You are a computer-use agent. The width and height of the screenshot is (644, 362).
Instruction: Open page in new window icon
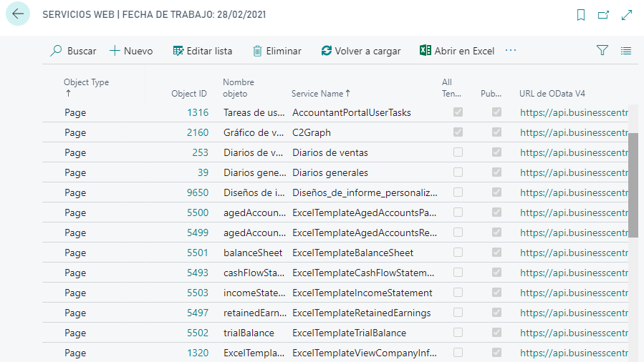(x=603, y=15)
